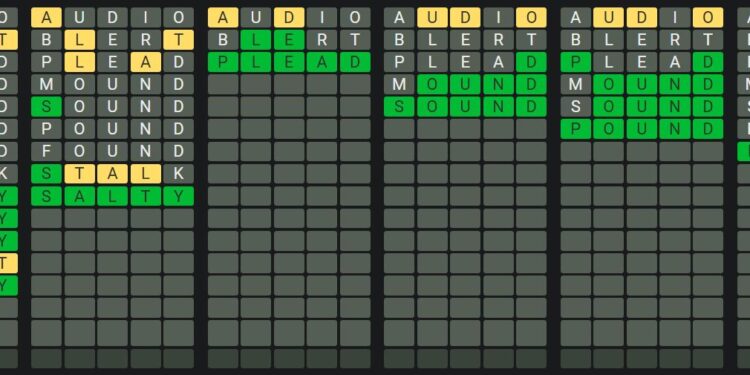Select green L in BLERT row of PLEAD-solved board
750x375 pixels.
click(256, 40)
